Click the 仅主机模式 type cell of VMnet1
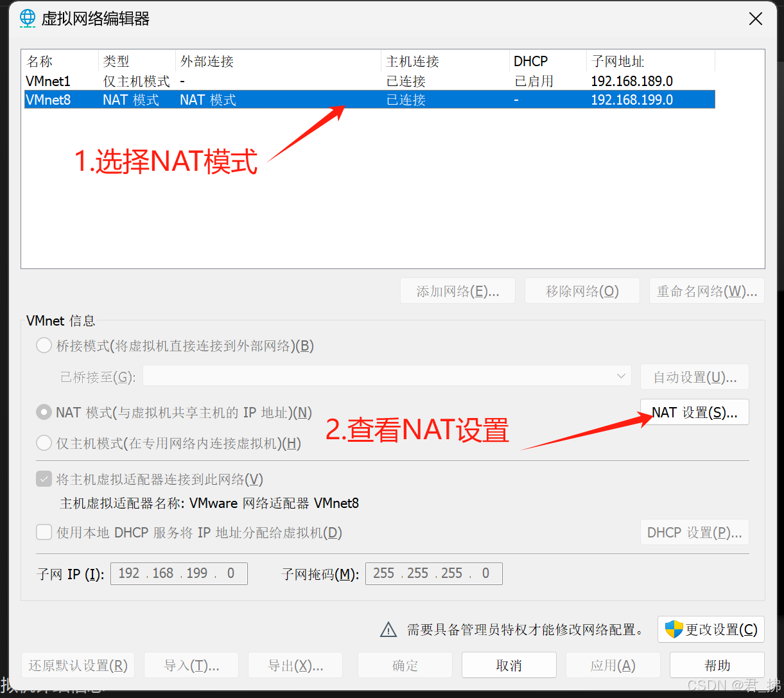The image size is (784, 698). 136,82
